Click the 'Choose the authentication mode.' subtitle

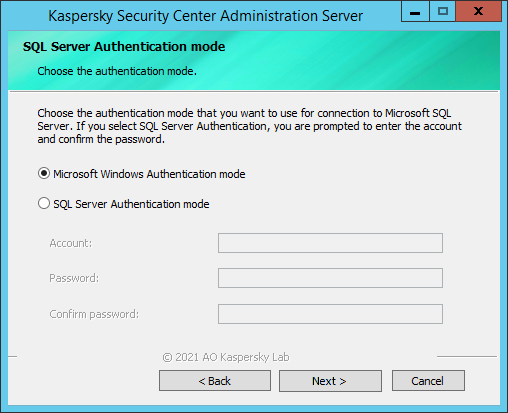117,71
